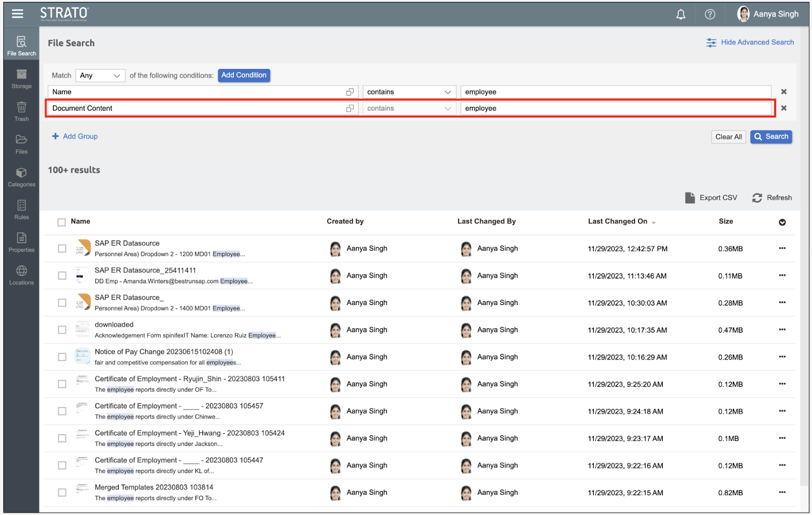Open Rules in the sidebar
Viewport: 812px width, 515px height.
(21, 210)
